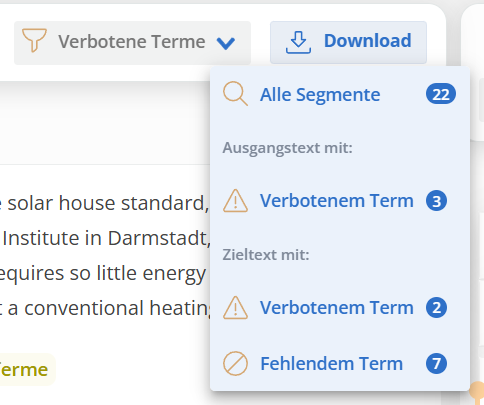Viewport: 484px width, 405px height.
Task: Click the badge showing 2
Action: (436, 308)
